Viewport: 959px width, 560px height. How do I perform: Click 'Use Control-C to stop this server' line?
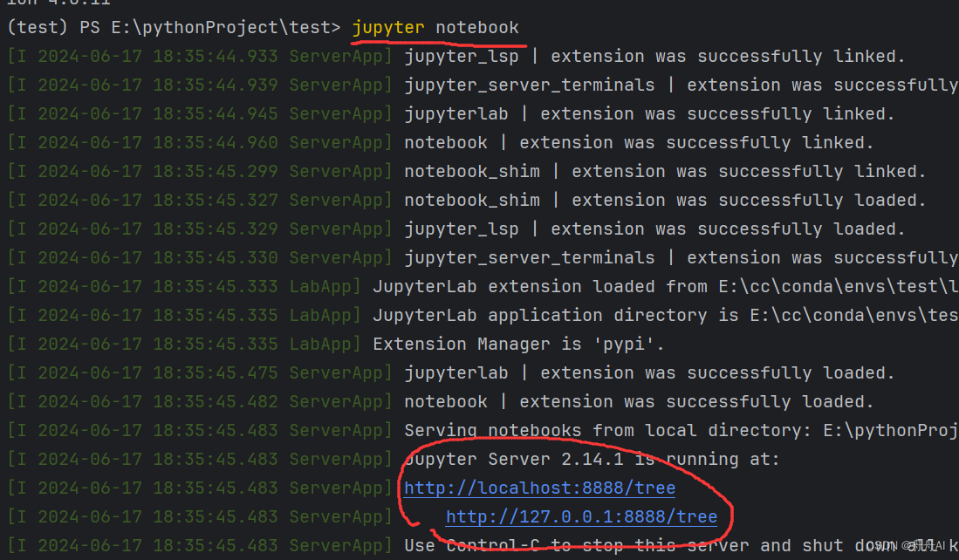pos(682,545)
